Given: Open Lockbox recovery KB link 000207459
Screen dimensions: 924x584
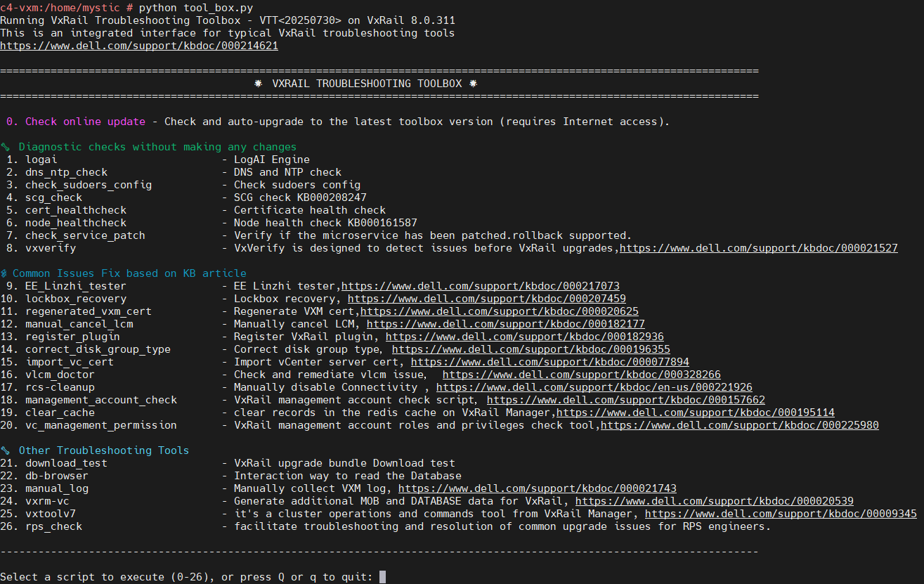Looking at the screenshot, I should [x=486, y=299].
